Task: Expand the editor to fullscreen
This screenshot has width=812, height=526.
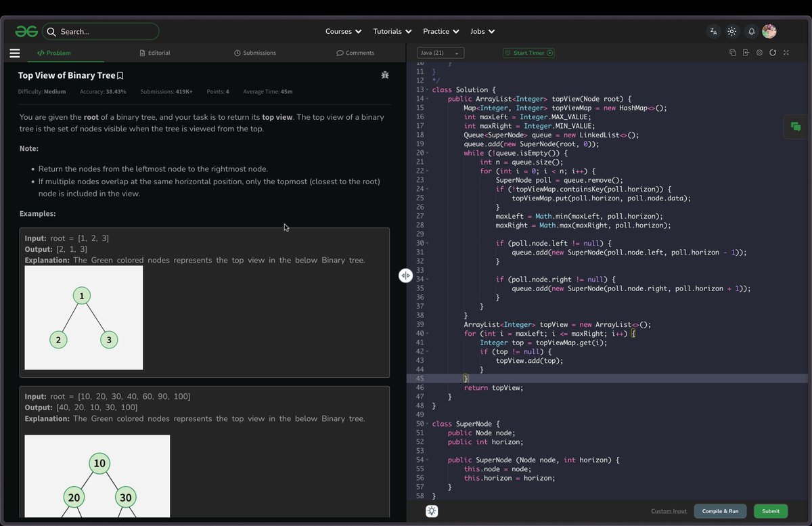Action: click(786, 53)
